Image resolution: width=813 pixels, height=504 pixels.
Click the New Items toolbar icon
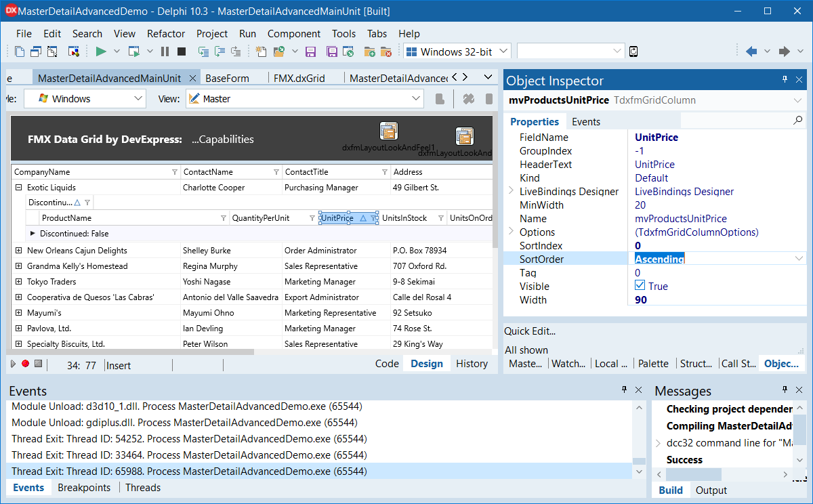click(262, 51)
